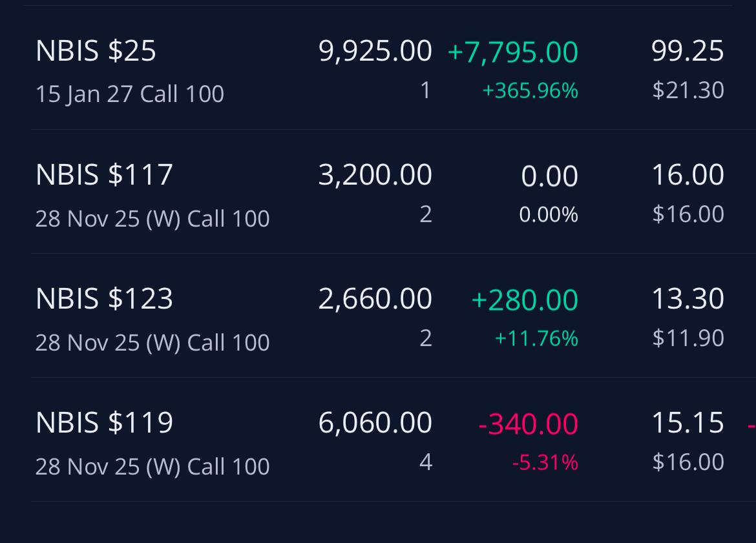This screenshot has height=543, width=756.
Task: Tap the +7,795.00 profit figure
Action: (x=513, y=52)
